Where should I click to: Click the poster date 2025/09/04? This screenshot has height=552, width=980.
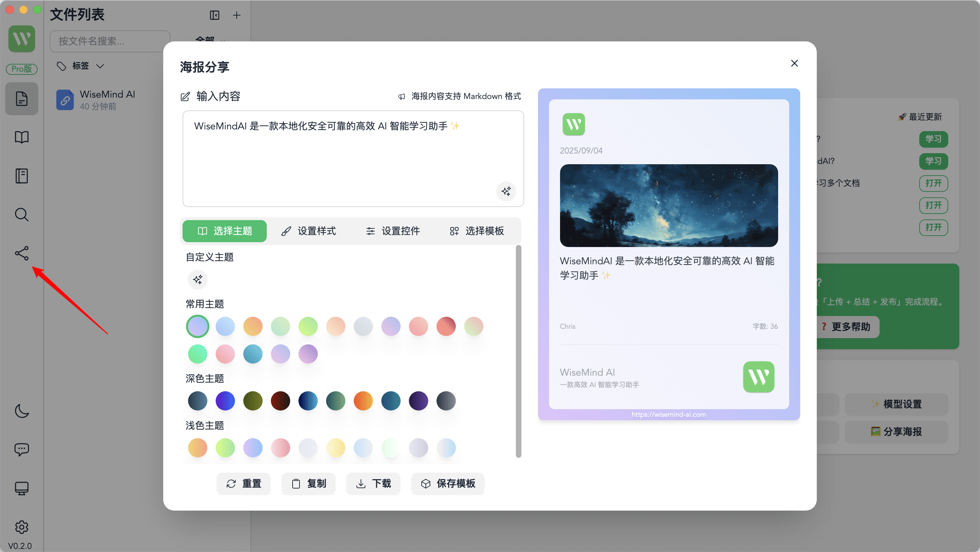[581, 151]
